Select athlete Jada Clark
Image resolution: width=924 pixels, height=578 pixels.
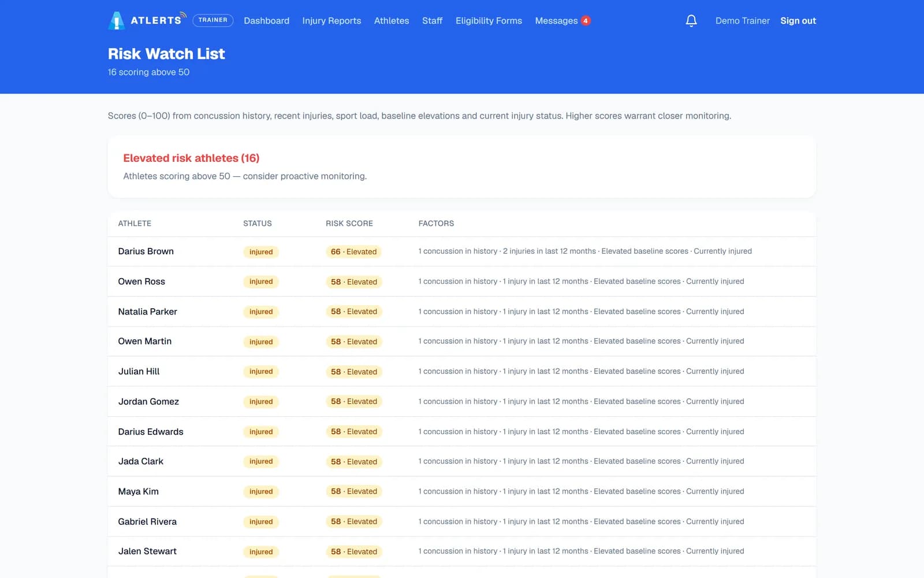click(140, 461)
